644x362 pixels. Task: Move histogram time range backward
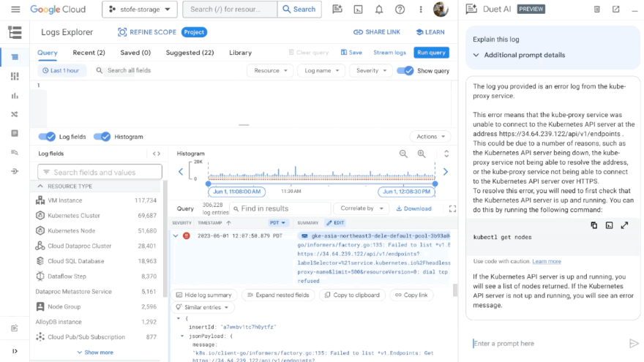click(x=181, y=172)
